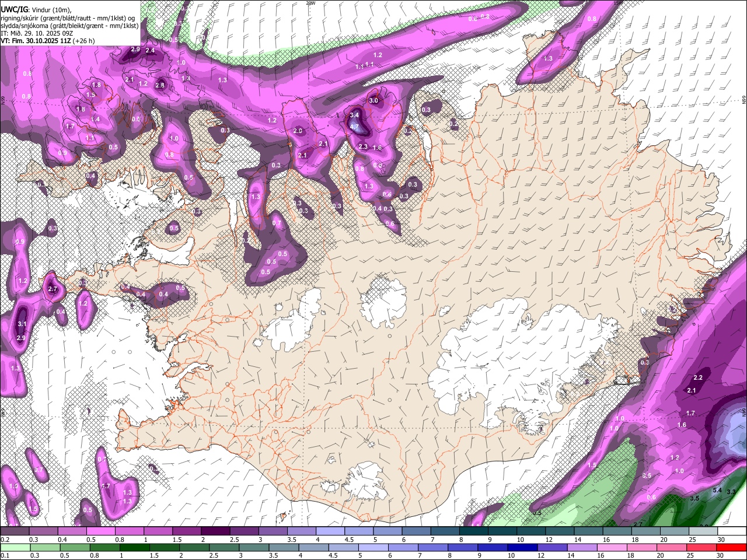Click the 3.4 precipitation value on the map
The height and width of the screenshot is (560, 747).
tap(354, 116)
